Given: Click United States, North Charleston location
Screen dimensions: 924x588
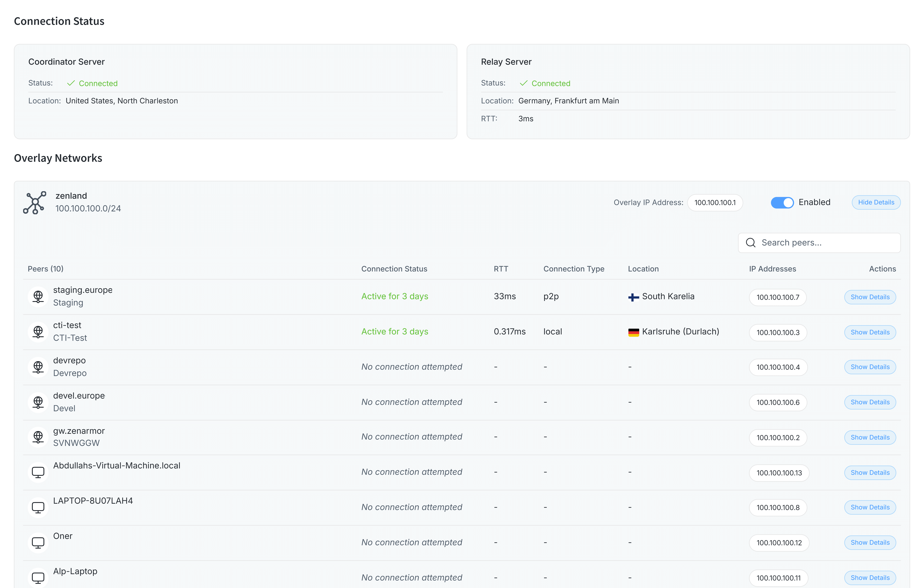Looking at the screenshot, I should (x=122, y=101).
